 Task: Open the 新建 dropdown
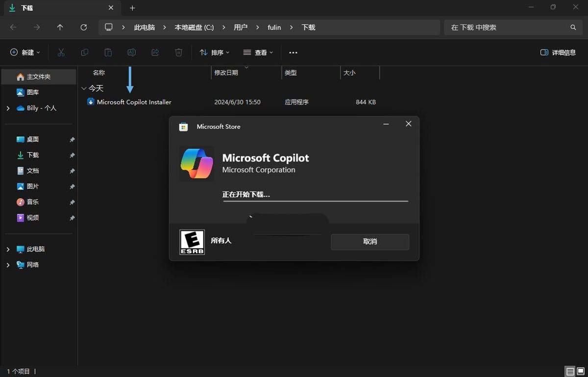(25, 52)
